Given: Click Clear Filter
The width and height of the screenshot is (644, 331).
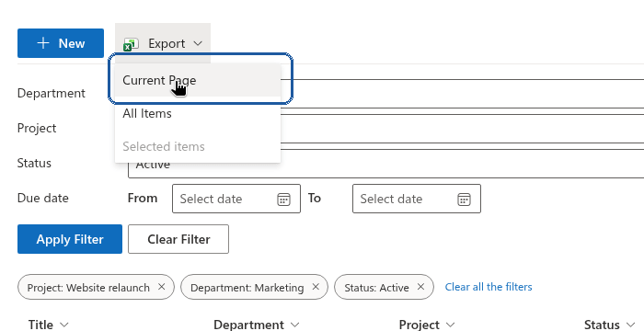Looking at the screenshot, I should 178,239.
